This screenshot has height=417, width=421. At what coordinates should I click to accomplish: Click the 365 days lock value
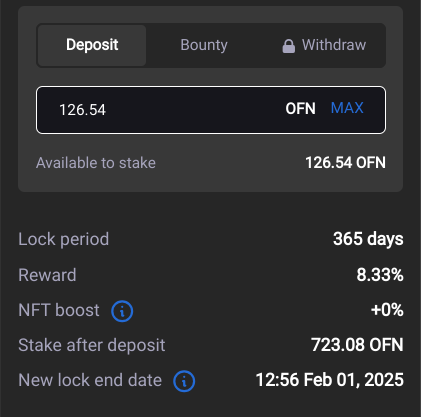point(368,239)
